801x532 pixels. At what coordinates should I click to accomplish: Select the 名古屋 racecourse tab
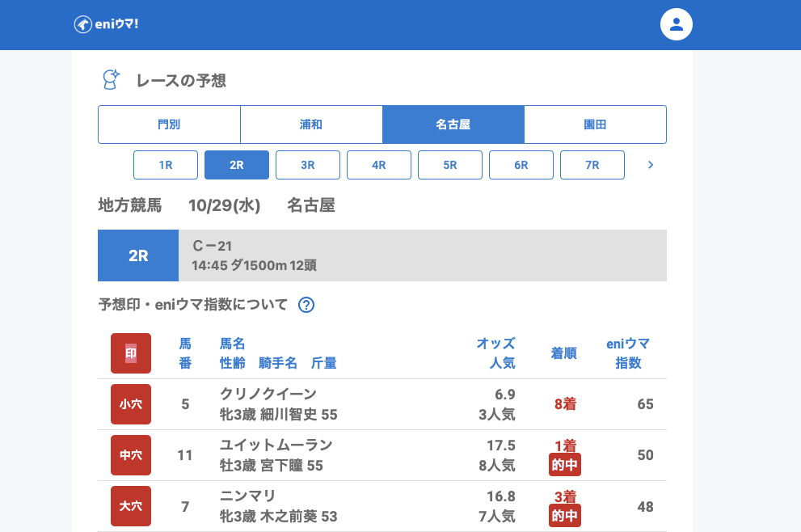point(453,125)
